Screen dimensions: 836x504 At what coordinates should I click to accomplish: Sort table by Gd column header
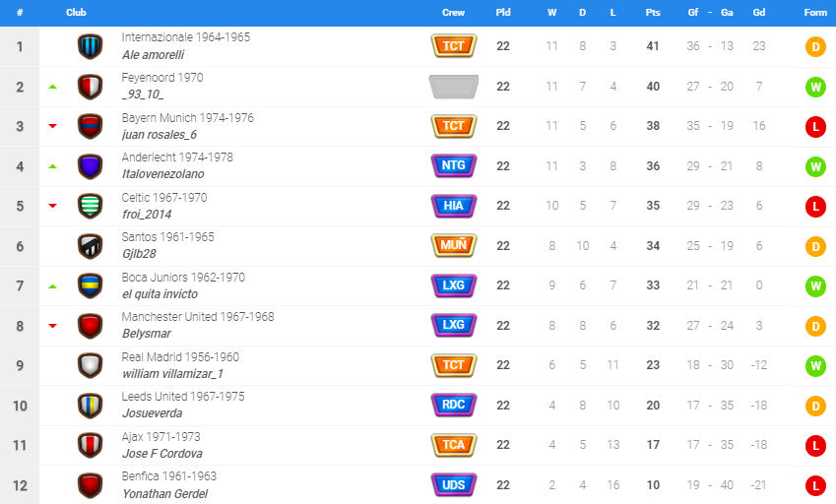coord(759,12)
